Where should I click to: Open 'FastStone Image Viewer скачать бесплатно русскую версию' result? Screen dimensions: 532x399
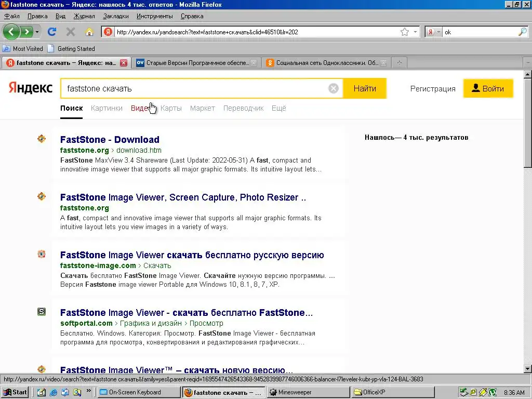(192, 255)
